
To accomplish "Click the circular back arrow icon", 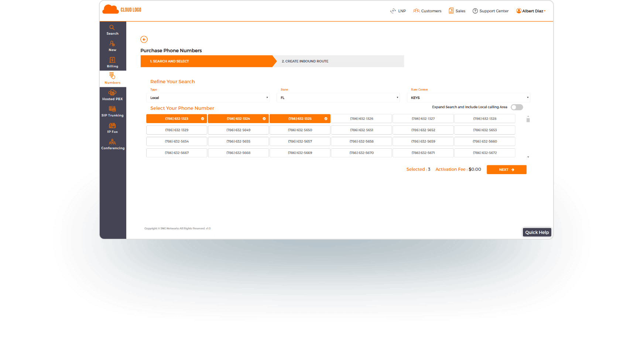I will pyautogui.click(x=144, y=39).
